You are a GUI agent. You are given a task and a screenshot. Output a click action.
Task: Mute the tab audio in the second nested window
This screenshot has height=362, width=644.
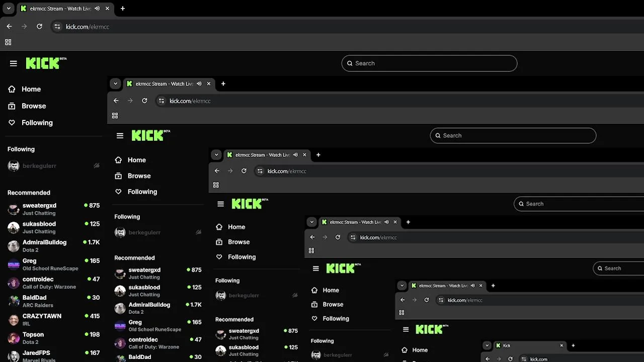(x=199, y=84)
